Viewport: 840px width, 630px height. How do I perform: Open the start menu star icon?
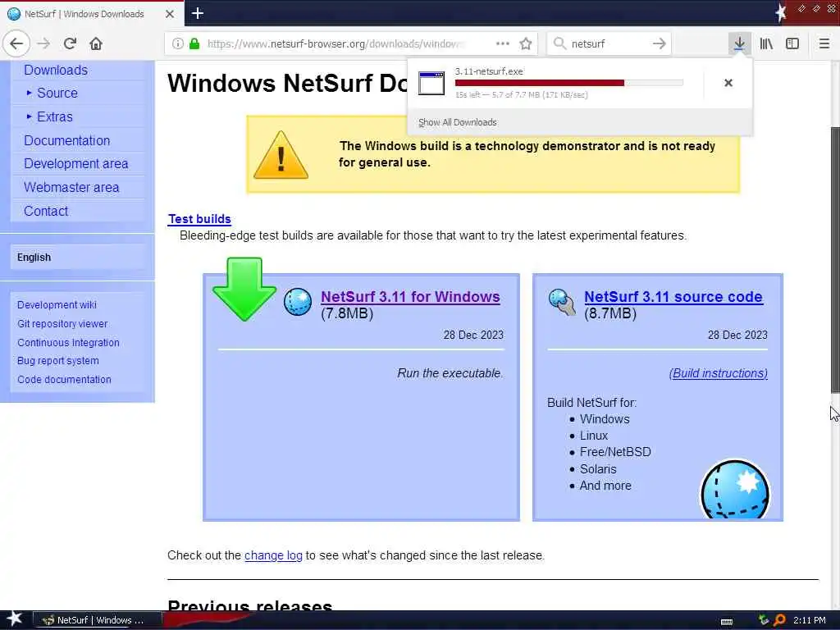click(x=15, y=619)
